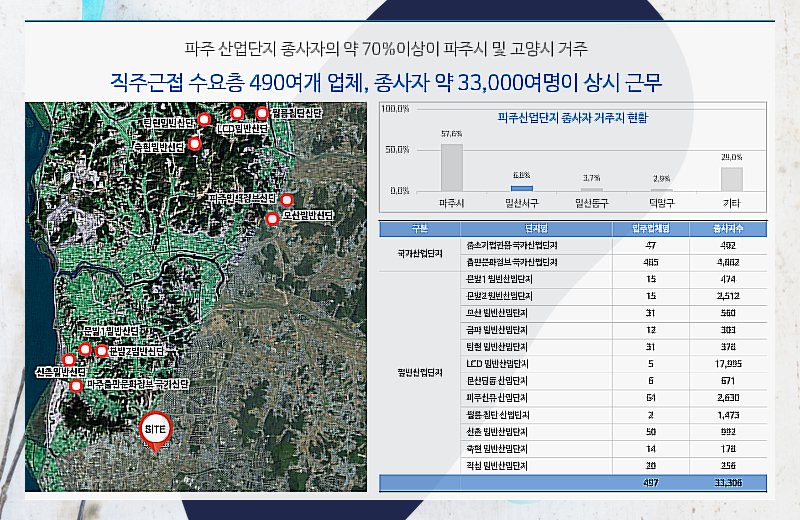
Task: Click the 2,512 employee count cell
Action: [x=728, y=296]
